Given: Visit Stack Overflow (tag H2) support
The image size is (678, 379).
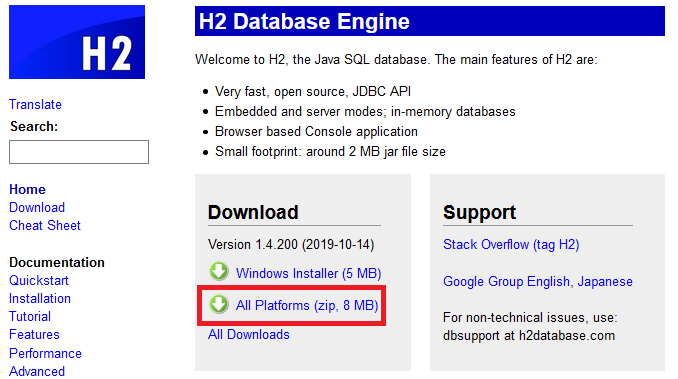Looking at the screenshot, I should tap(511, 245).
